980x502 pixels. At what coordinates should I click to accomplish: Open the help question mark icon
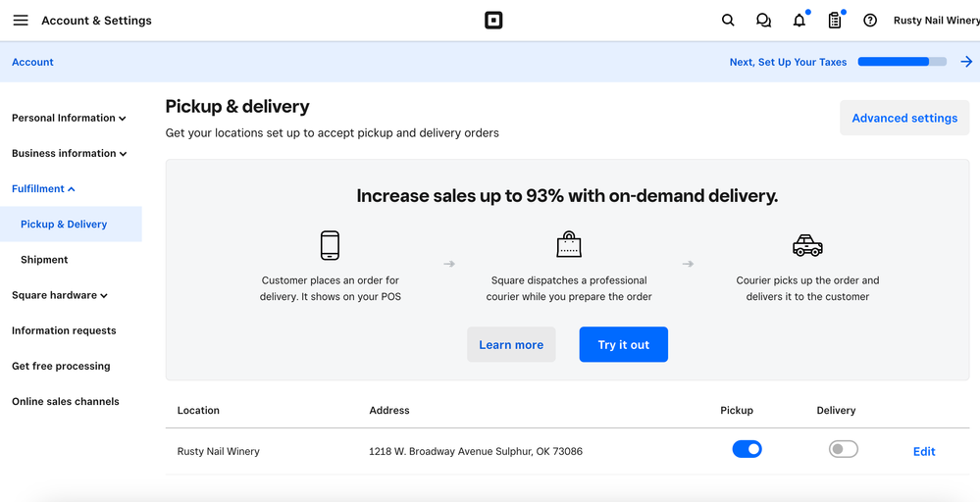tap(870, 21)
